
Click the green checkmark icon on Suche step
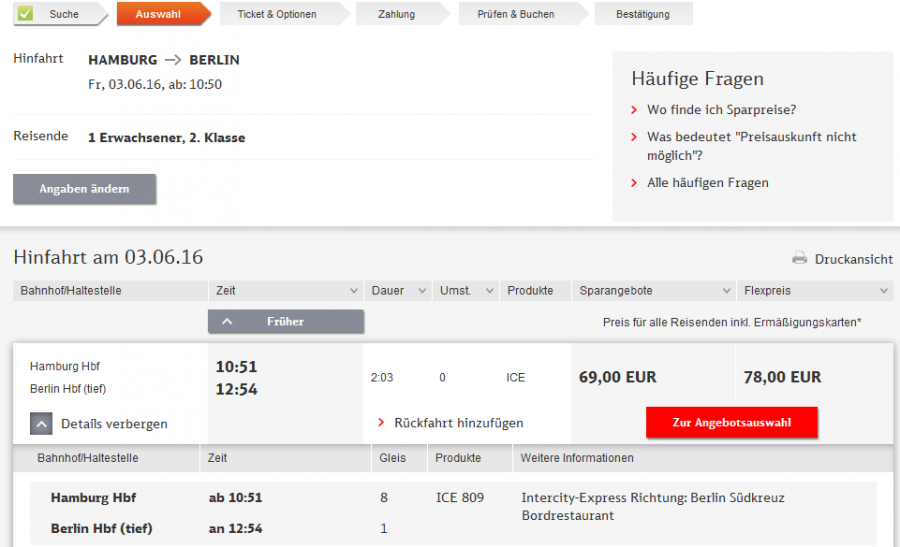coord(25,13)
